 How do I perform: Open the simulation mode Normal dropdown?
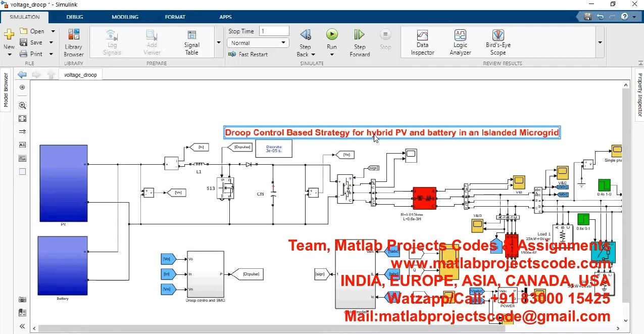258,43
